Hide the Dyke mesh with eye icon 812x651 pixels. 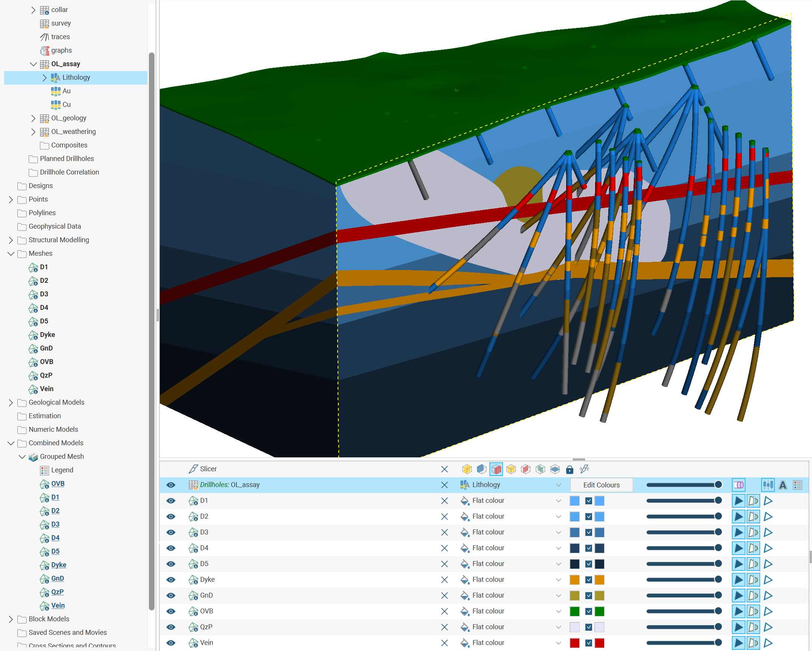tap(171, 580)
